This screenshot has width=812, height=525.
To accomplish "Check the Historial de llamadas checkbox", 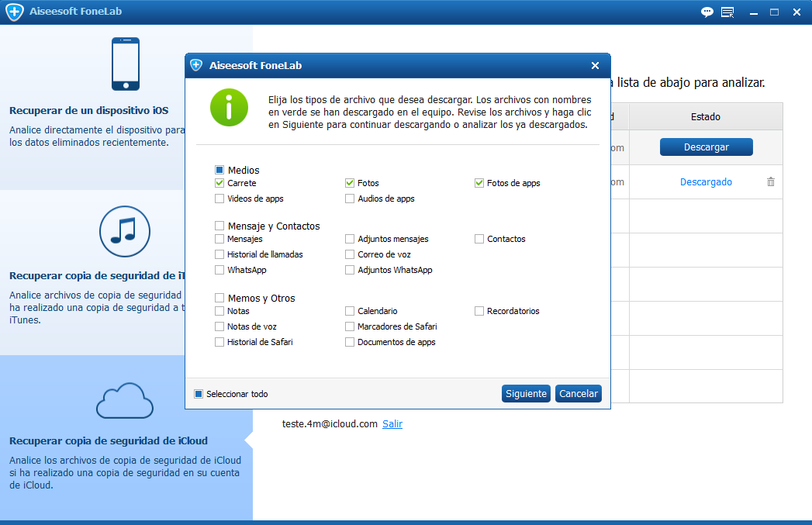I will pos(219,254).
